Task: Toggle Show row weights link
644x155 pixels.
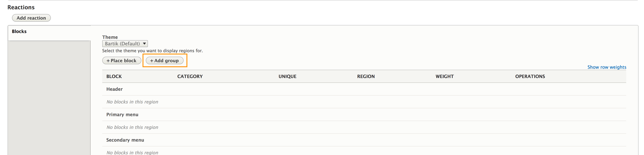Action: coord(607,67)
